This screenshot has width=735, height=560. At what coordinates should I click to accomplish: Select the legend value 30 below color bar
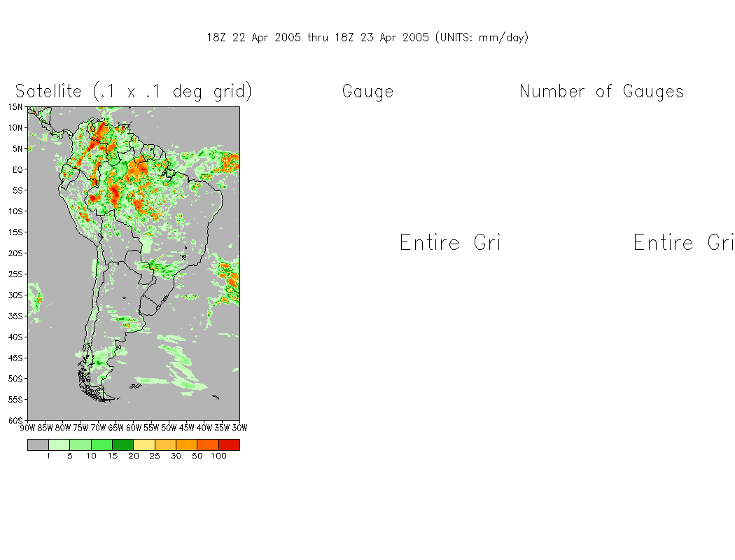[x=176, y=456]
